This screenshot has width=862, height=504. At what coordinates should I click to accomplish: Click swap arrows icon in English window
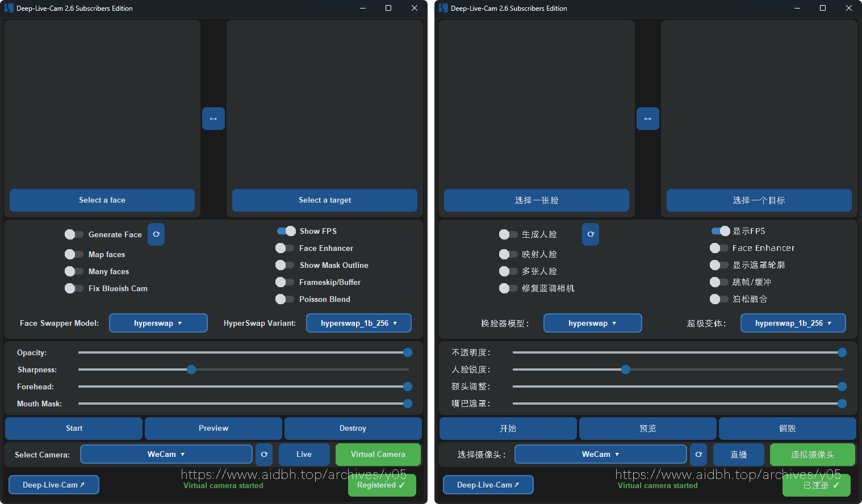point(213,119)
